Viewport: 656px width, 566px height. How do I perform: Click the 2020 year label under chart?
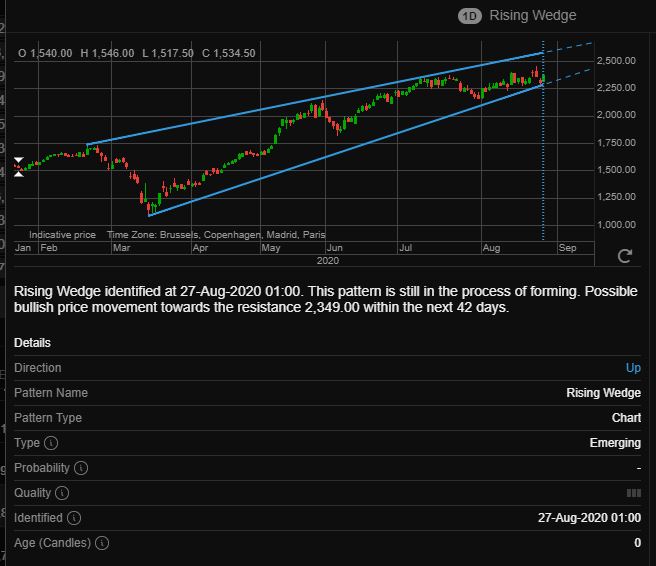328,261
